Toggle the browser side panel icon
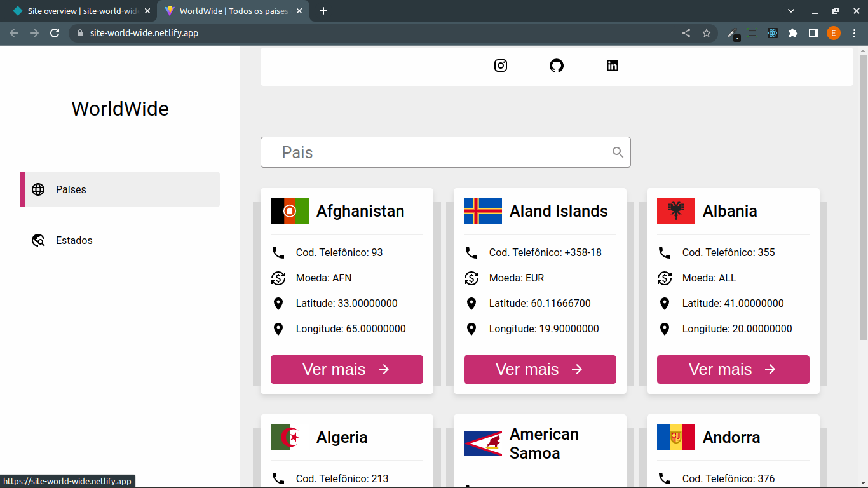This screenshot has width=868, height=488. point(813,33)
